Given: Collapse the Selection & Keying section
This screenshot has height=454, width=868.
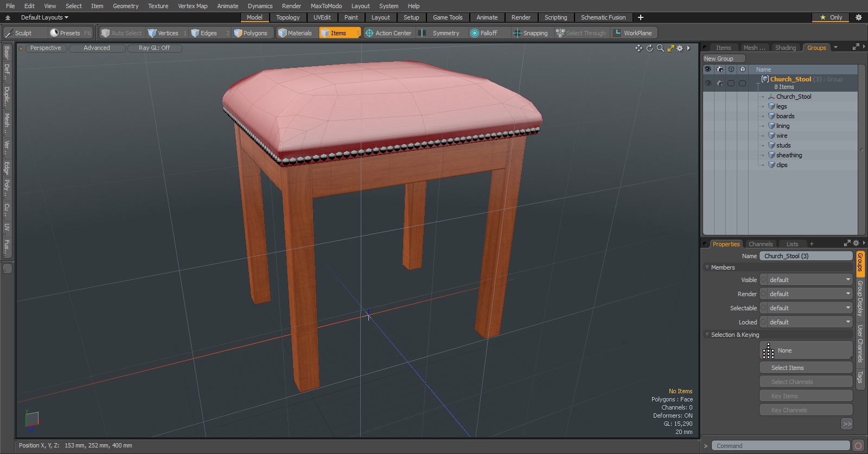Looking at the screenshot, I should coord(707,335).
